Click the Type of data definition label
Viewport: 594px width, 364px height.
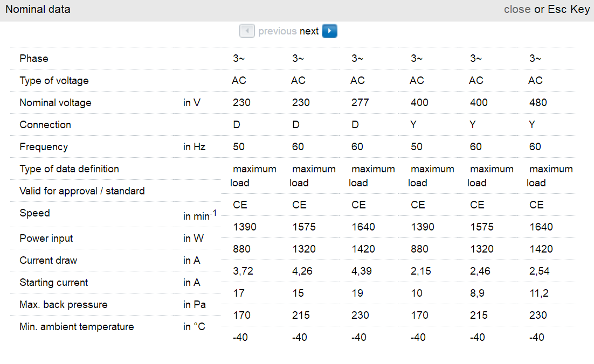[69, 169]
